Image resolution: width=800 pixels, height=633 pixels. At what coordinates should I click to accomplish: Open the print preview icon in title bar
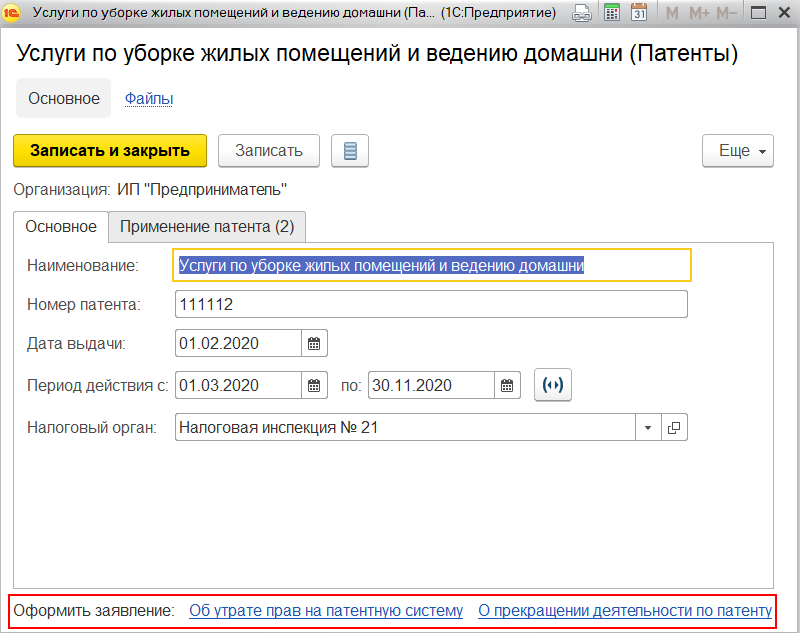tap(582, 13)
